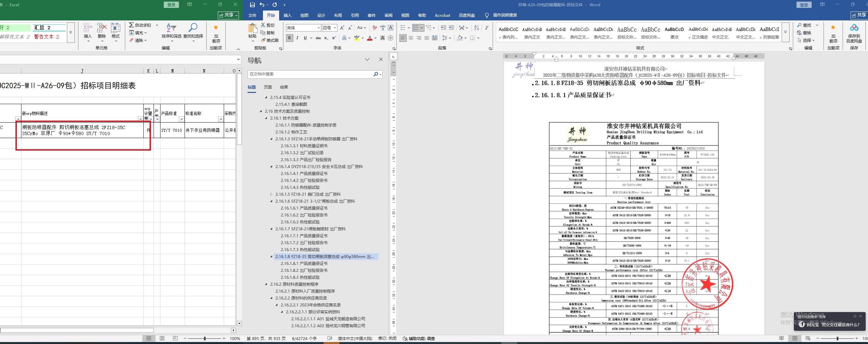Click the Find (查找) magnifier in Word
The height and width of the screenshot is (344, 868).
[x=799, y=25]
